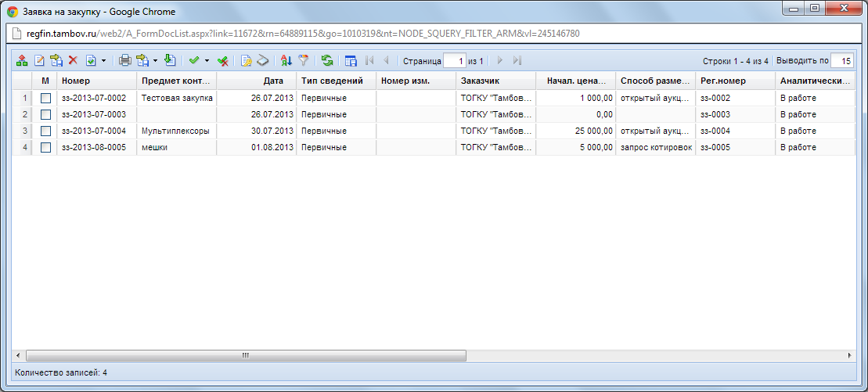
Task: Click the A-Z sort icon
Action: click(x=286, y=60)
